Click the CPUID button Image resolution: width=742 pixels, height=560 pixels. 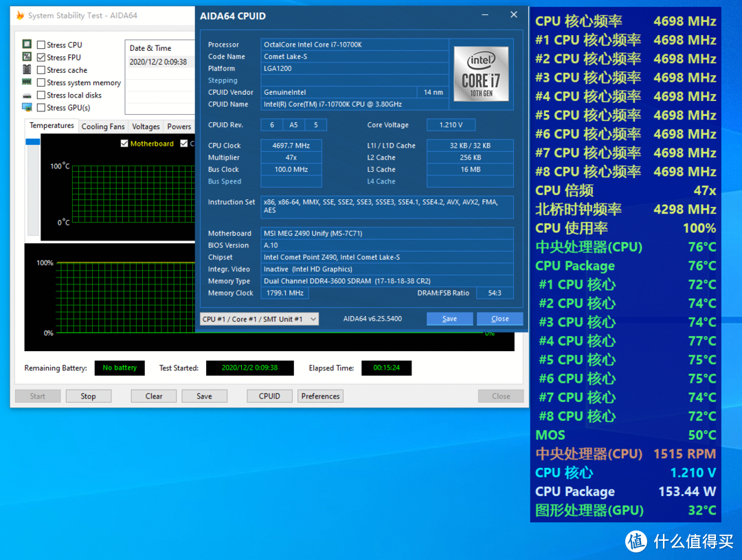269,396
